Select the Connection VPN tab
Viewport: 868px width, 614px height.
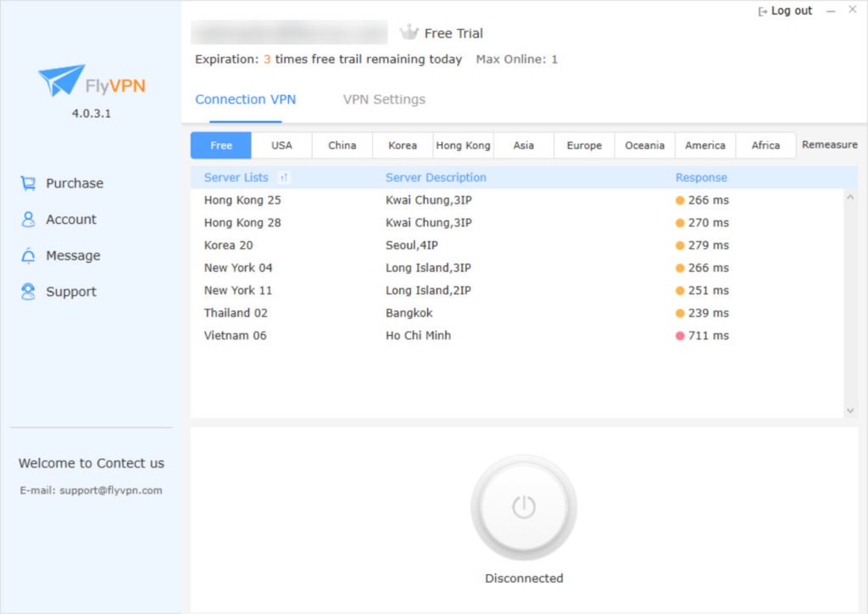click(245, 99)
